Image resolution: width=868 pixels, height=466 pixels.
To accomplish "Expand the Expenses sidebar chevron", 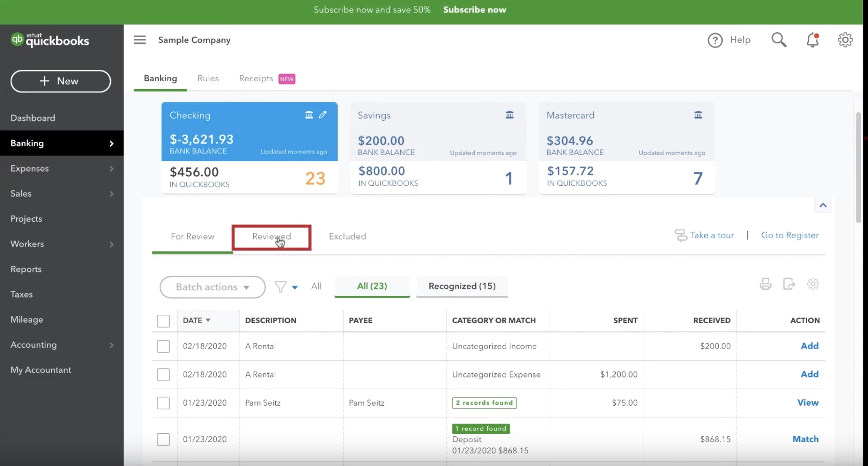I will 111,169.
